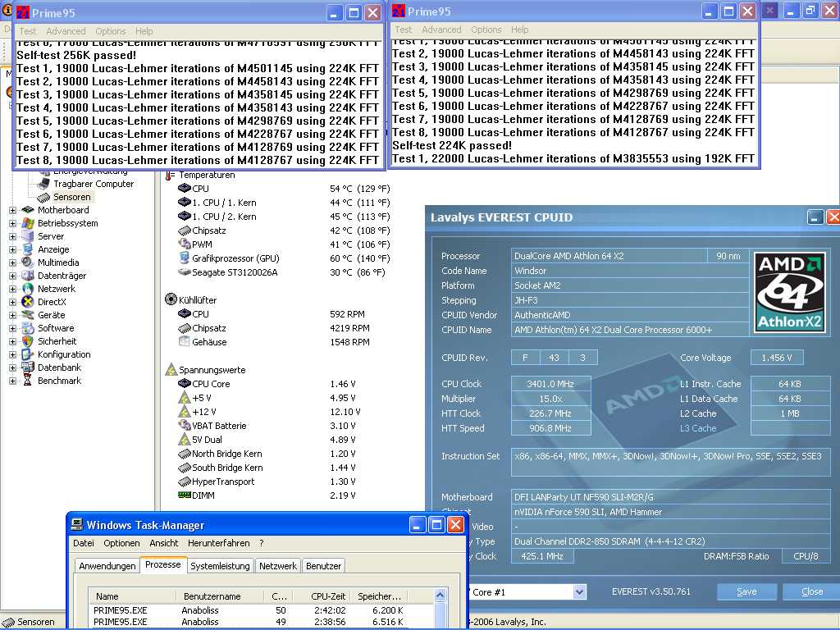Viewport: 840px width, 630px height.
Task: Click the VBAT Batterie sensor icon
Action: pyautogui.click(x=185, y=426)
